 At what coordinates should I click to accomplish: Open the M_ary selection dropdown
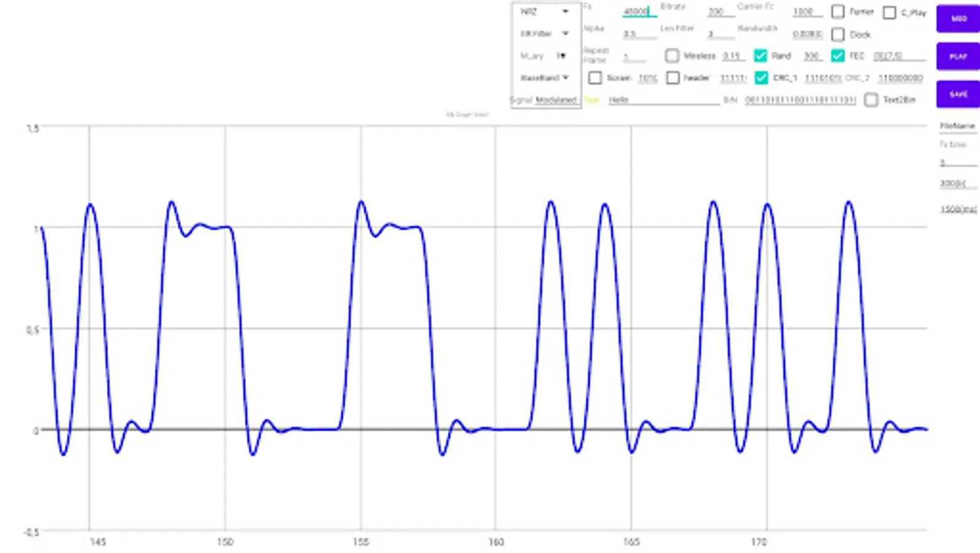545,56
